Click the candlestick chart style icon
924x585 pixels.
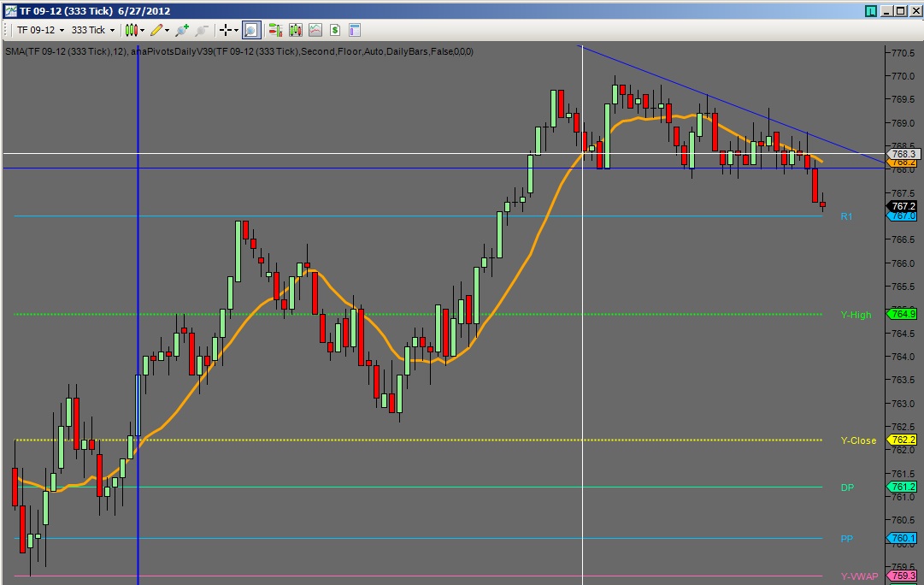132,30
